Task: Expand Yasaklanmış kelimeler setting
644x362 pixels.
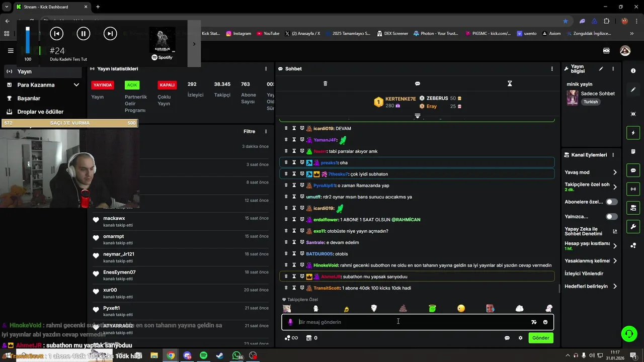Action: 615,261
